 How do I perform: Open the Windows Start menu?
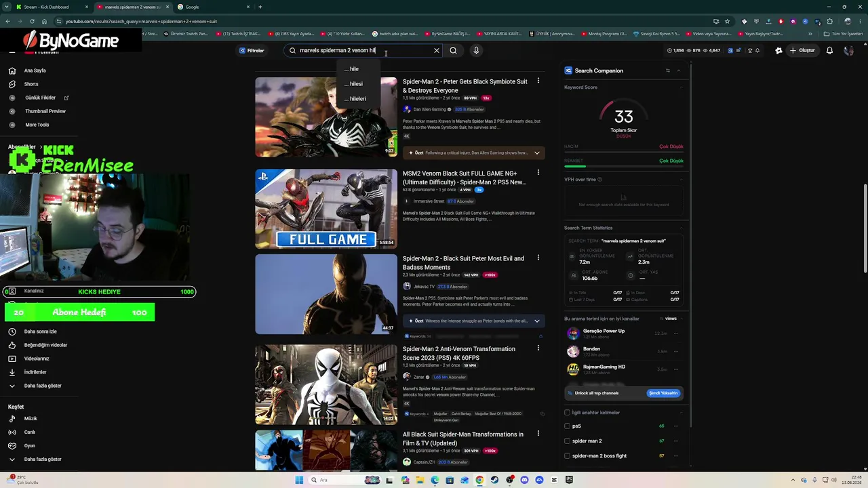coord(299,480)
